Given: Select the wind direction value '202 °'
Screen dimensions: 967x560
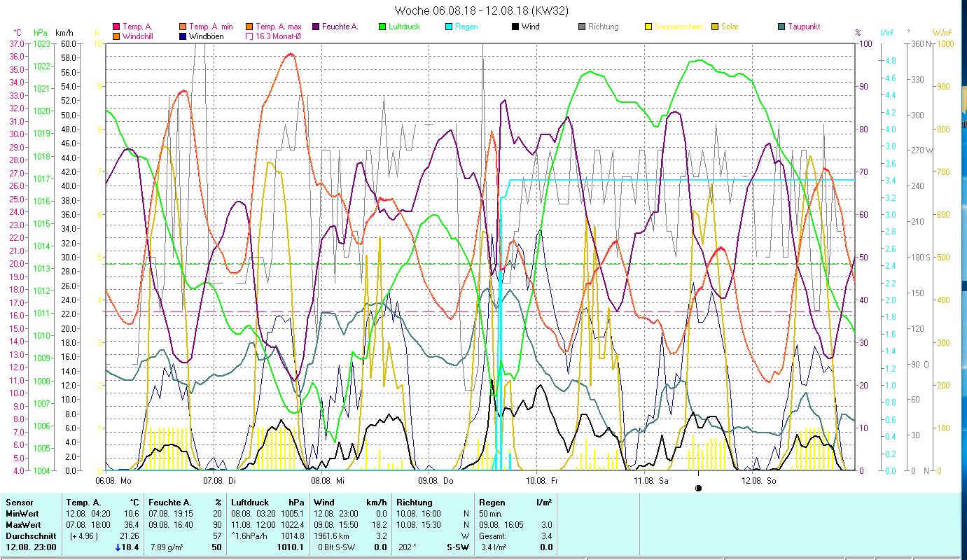Looking at the screenshot, I should 408,547.
